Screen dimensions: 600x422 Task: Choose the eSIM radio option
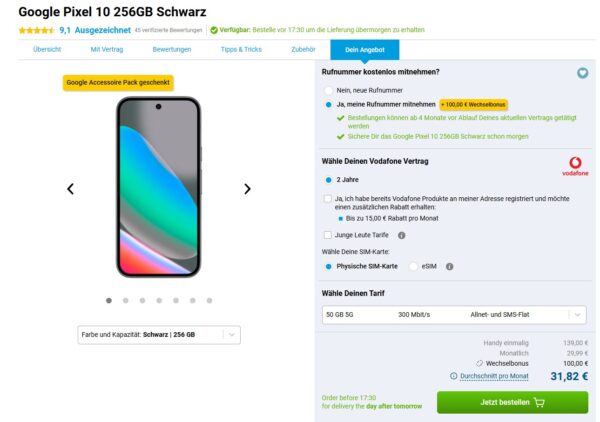click(413, 266)
